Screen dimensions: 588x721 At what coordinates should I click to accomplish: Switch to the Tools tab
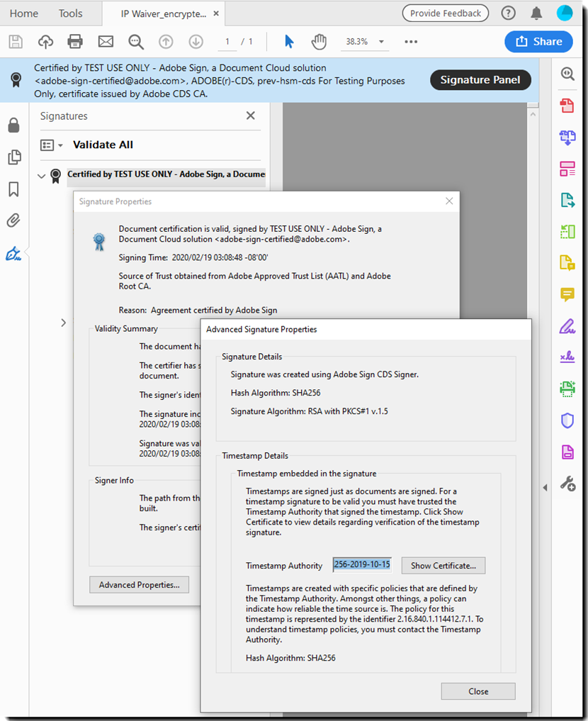click(x=70, y=13)
